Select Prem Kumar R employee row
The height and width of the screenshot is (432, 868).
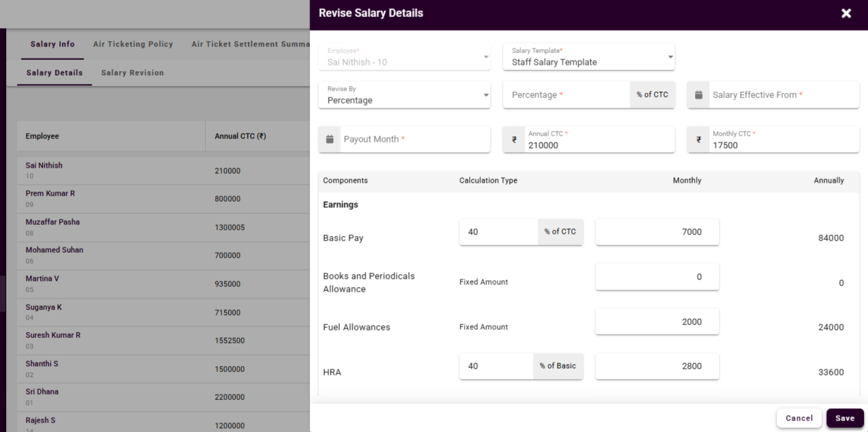point(50,194)
